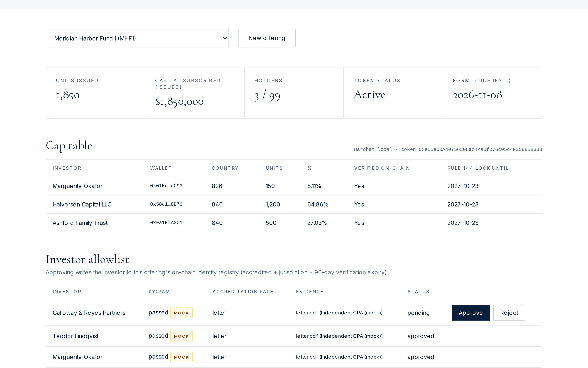
Task: Click the holders count 3 / 99
Action: [267, 95]
